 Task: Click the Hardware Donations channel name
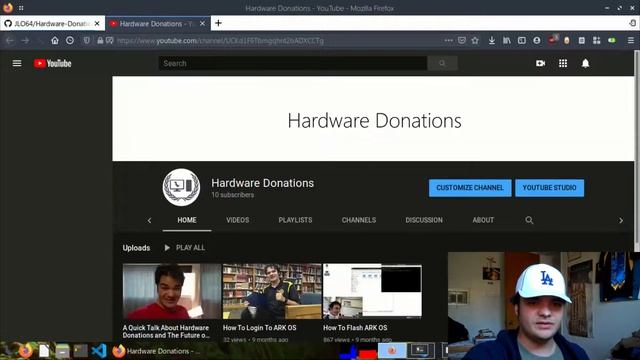pos(262,183)
